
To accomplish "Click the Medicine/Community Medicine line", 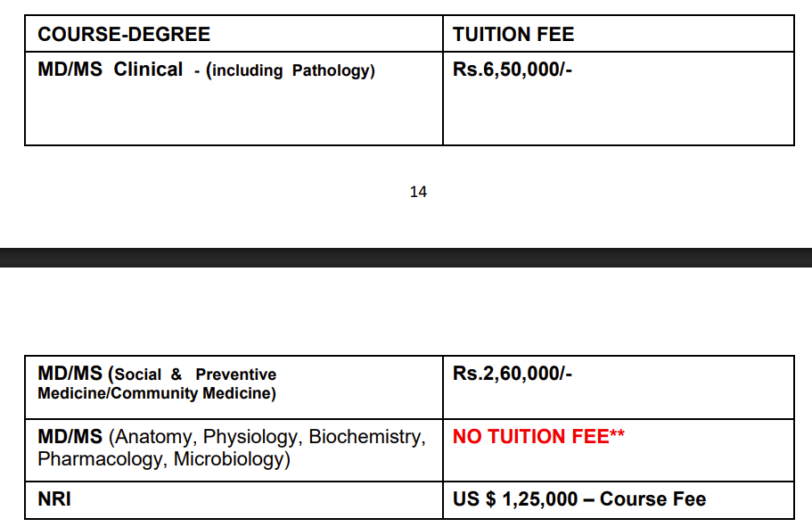I will [157, 393].
